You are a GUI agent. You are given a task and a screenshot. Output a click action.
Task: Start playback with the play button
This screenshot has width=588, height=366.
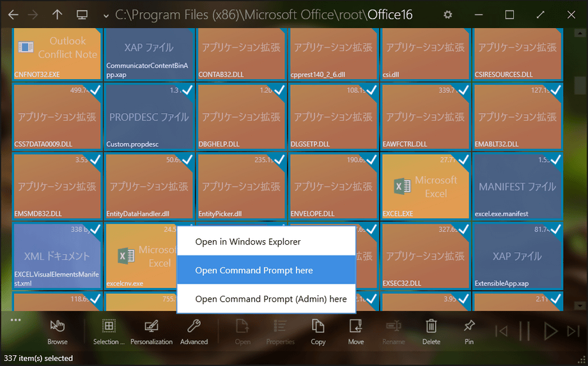pos(550,331)
